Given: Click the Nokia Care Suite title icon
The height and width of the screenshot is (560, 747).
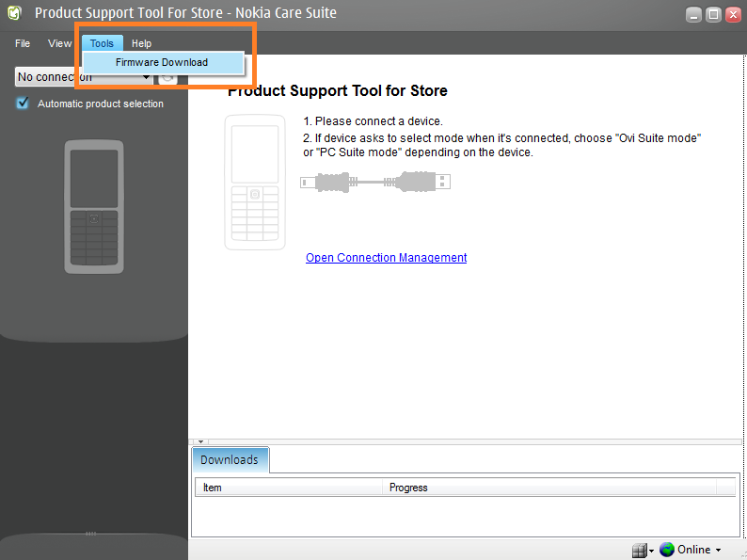Looking at the screenshot, I should pyautogui.click(x=15, y=13).
